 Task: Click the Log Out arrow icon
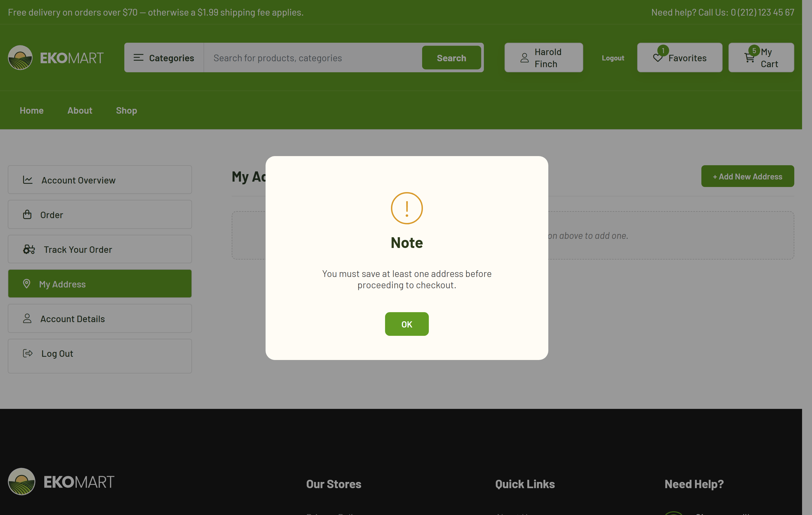pos(28,353)
